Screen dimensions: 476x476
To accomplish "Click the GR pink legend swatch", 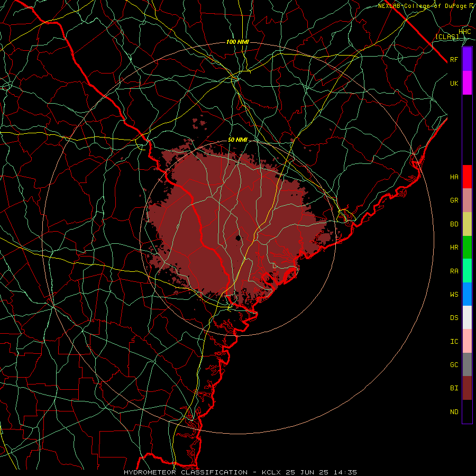I will [467, 200].
